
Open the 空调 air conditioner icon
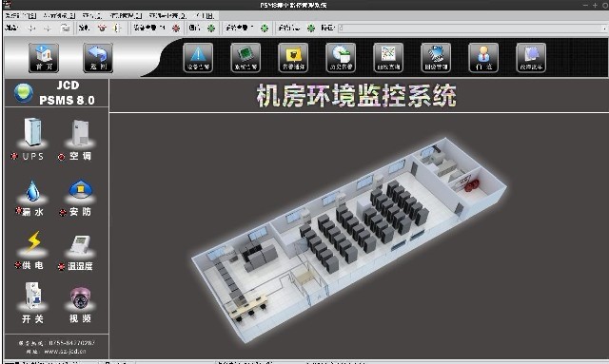pos(80,133)
